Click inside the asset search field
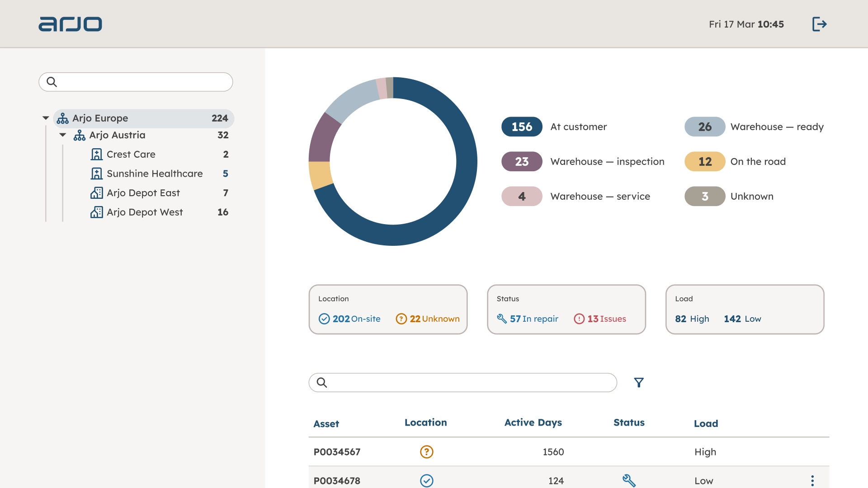Screen dimensions: 868x488 tap(462, 382)
